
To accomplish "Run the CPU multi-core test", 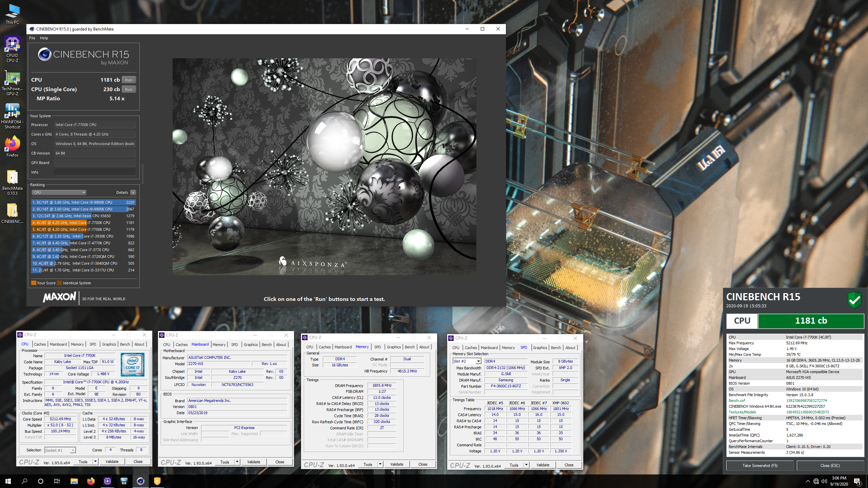I will 129,80.
